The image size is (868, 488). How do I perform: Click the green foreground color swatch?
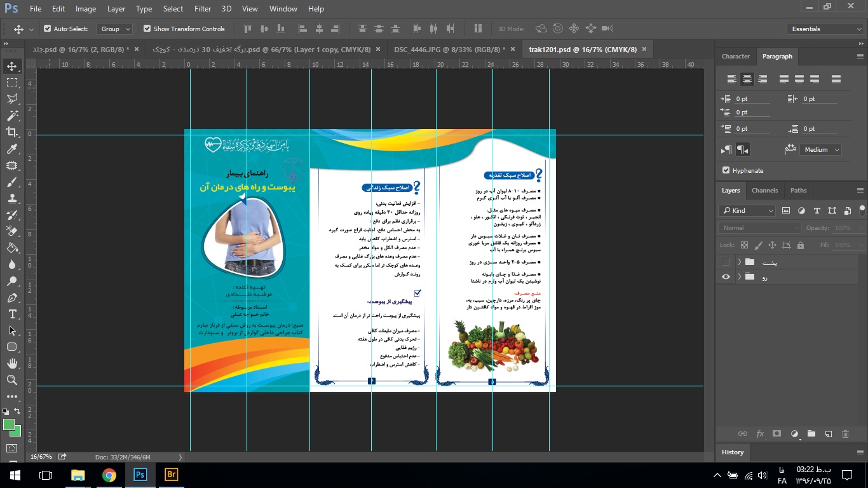pyautogui.click(x=9, y=424)
